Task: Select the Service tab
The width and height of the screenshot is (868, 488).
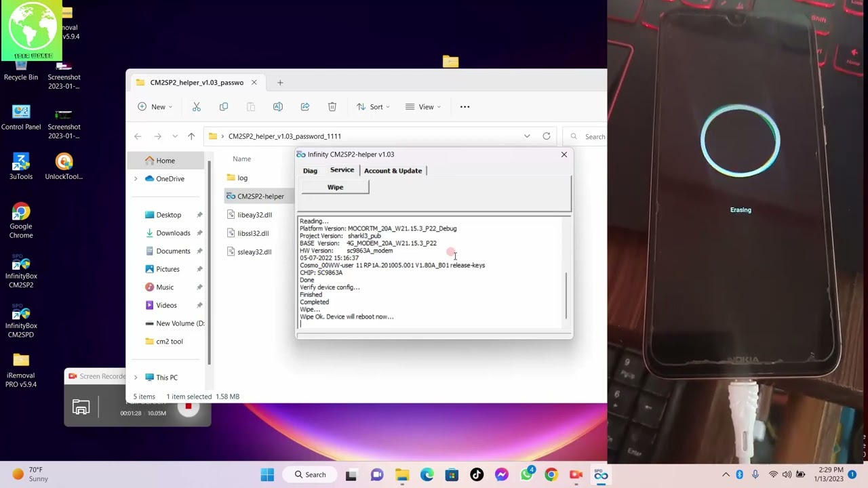Action: click(342, 170)
